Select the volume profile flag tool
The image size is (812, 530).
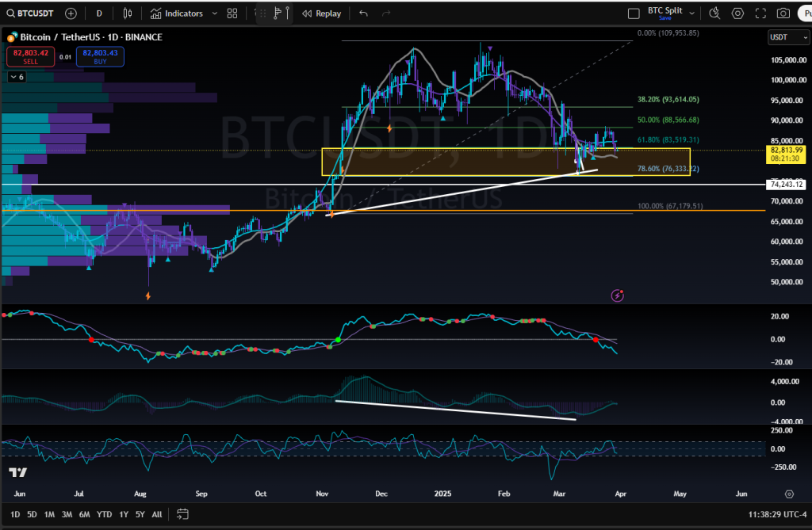point(278,13)
